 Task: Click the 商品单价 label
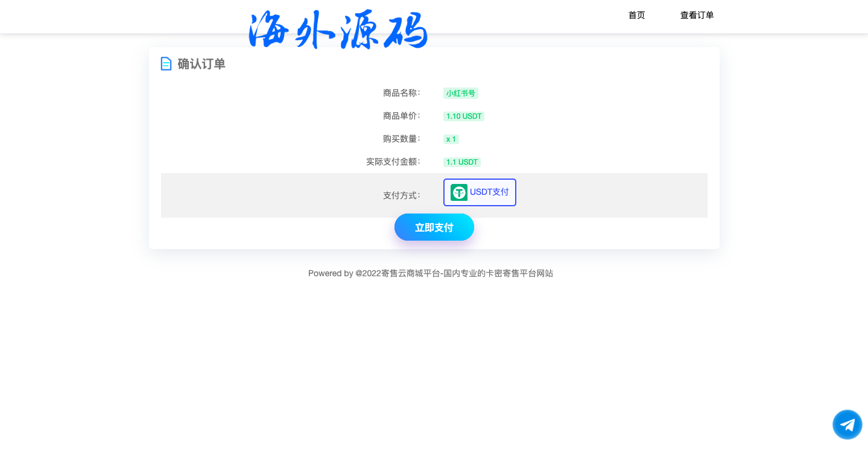401,116
